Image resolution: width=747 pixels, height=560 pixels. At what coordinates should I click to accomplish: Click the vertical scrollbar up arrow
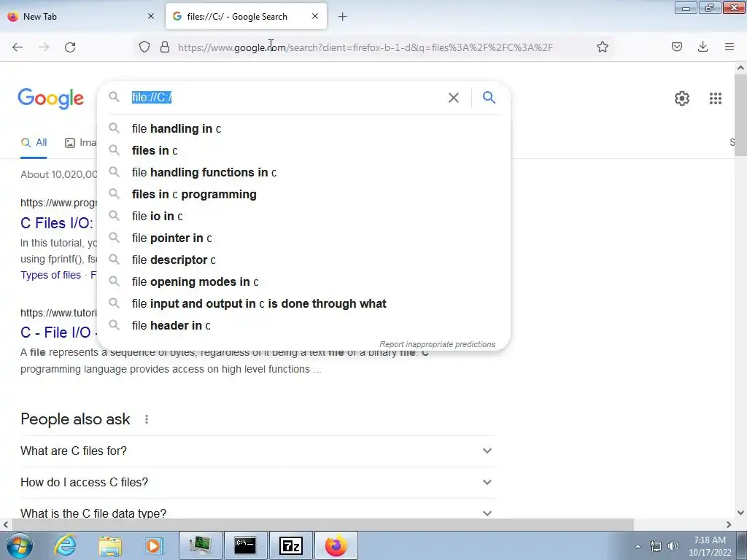click(740, 68)
